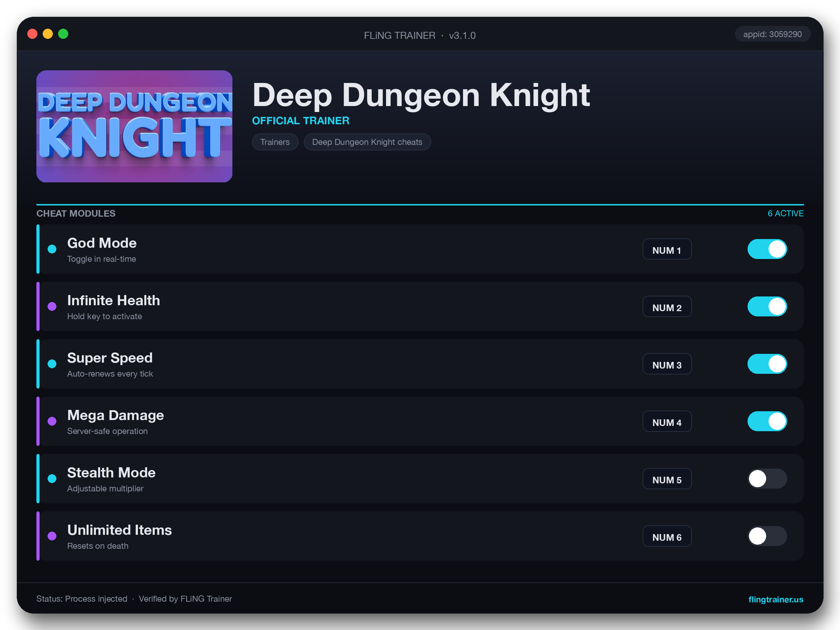Turn off Infinite Health switch

coord(767,307)
